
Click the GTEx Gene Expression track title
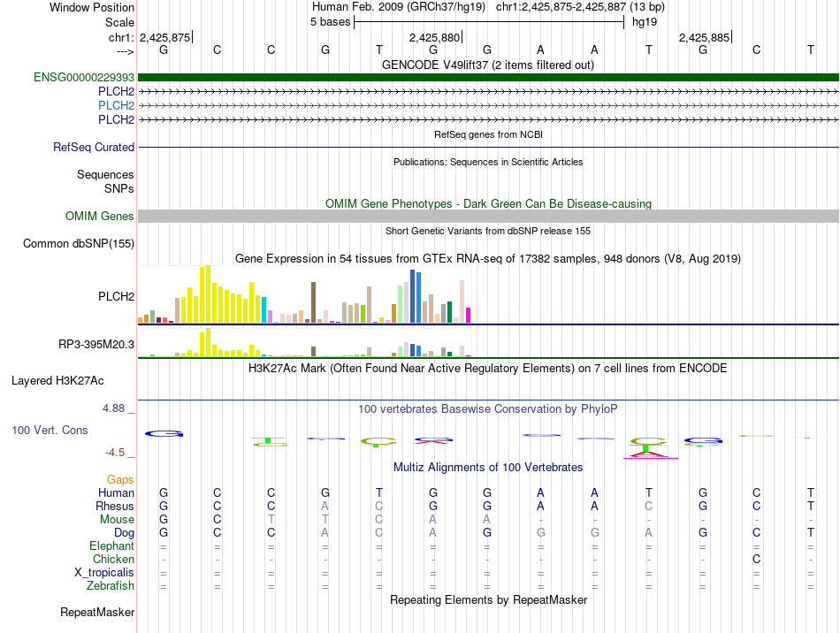pyautogui.click(x=488, y=259)
